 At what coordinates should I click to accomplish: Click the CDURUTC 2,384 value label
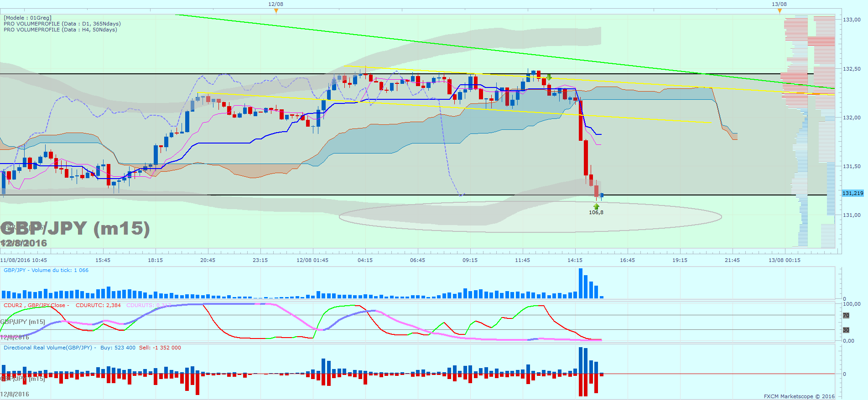pos(98,305)
